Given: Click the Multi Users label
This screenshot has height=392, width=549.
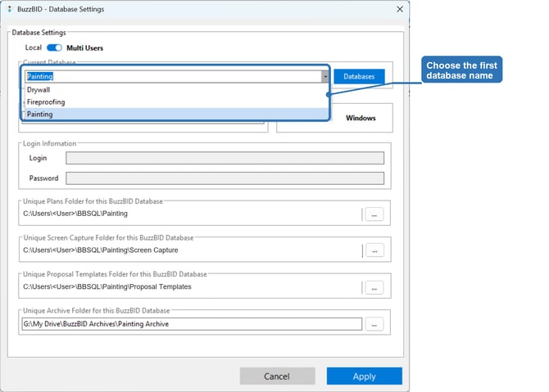Looking at the screenshot, I should click(84, 48).
